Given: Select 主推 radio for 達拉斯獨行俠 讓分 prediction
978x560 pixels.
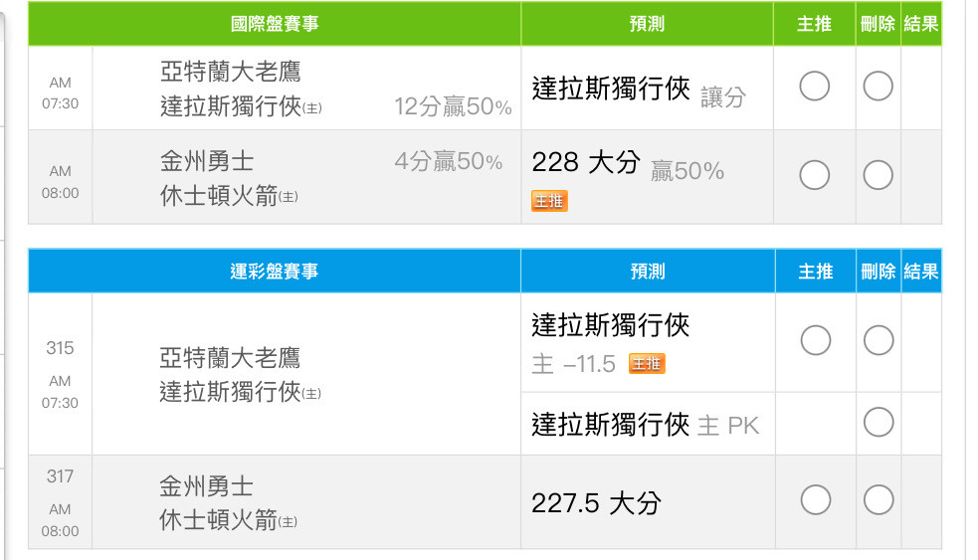Looking at the screenshot, I should click(x=814, y=87).
